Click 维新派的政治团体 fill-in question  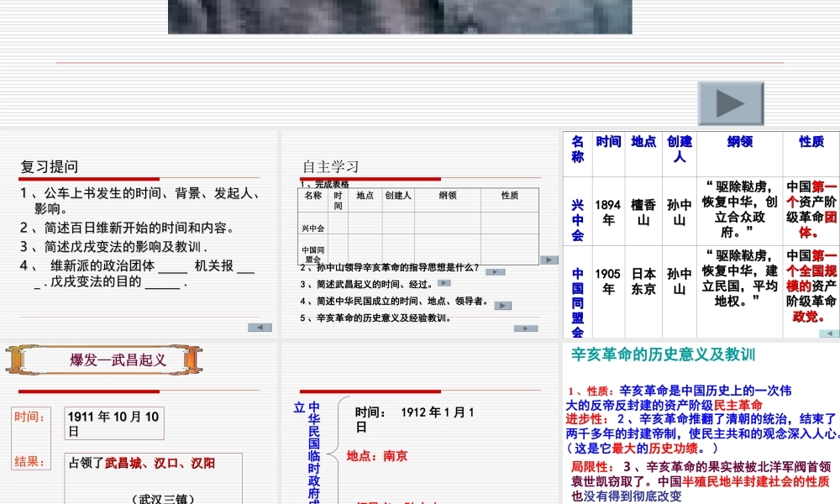pos(138,273)
